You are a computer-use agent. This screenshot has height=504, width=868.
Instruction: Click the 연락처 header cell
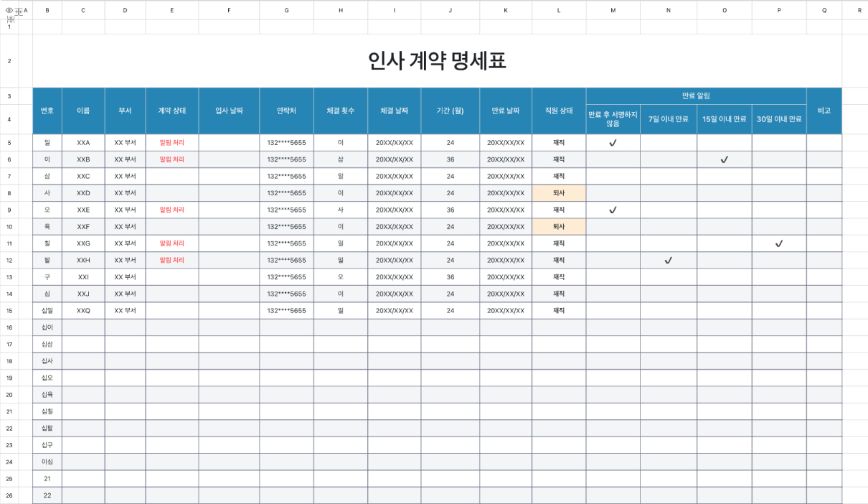pos(287,111)
